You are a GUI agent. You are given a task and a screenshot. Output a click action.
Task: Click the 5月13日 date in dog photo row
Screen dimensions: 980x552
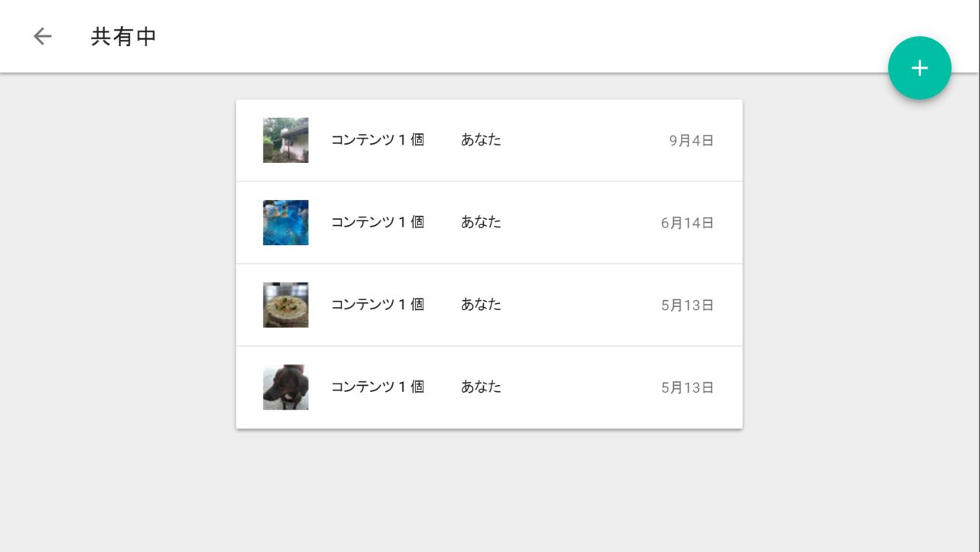[x=688, y=388]
